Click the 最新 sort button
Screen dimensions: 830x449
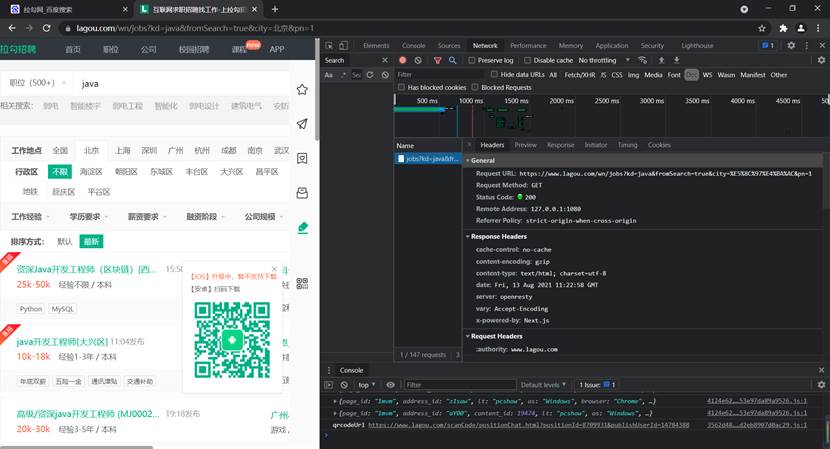click(x=91, y=241)
